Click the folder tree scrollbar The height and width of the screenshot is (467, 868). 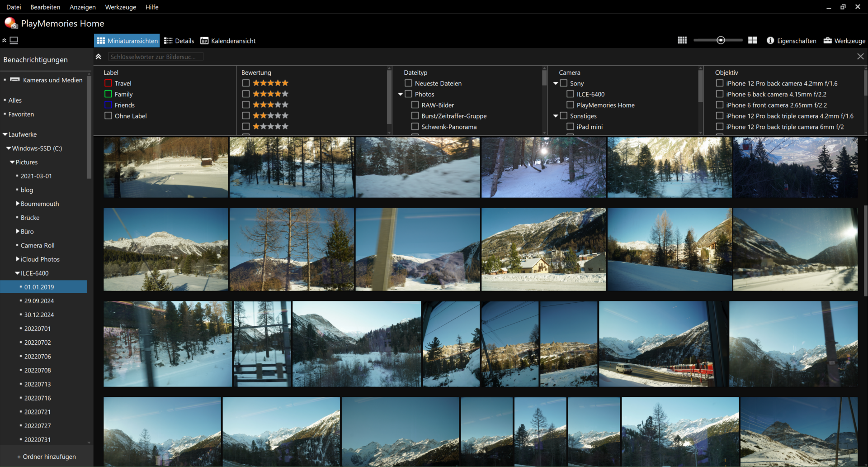(89, 127)
